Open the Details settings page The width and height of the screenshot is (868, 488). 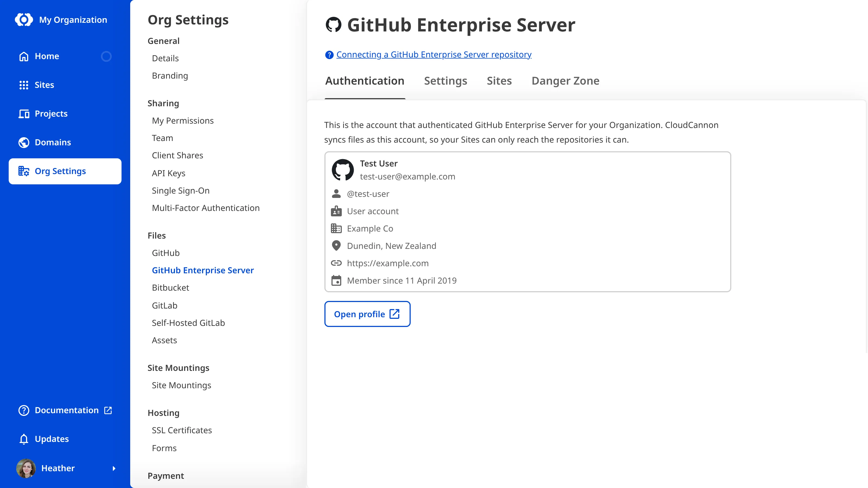coord(165,58)
